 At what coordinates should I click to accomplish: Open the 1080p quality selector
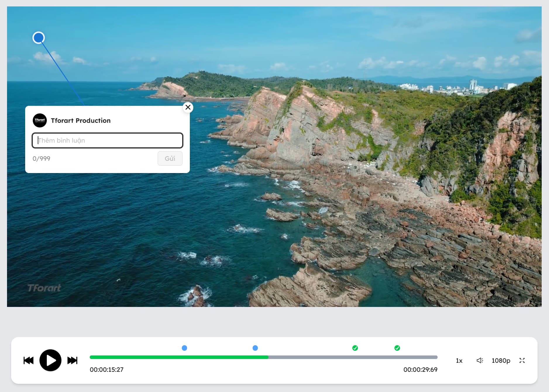pyautogui.click(x=501, y=360)
